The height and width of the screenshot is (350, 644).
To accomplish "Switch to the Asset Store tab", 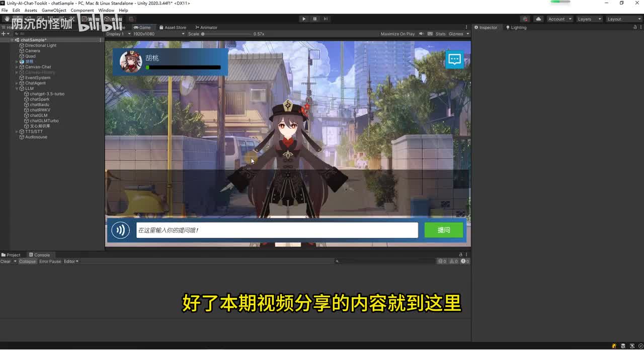I will 173,28.
